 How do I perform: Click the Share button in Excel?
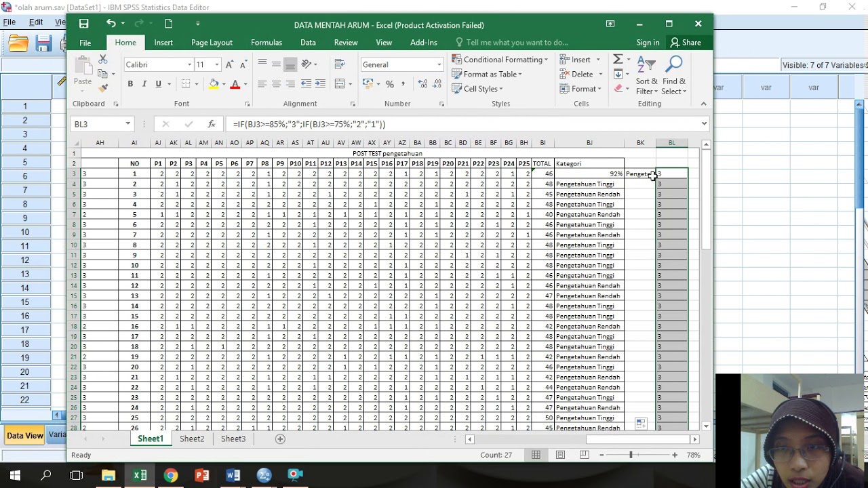pos(686,42)
